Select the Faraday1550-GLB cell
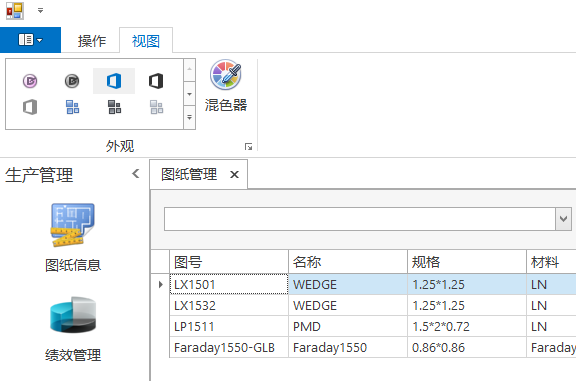This screenshot has height=381, width=576. 229,347
